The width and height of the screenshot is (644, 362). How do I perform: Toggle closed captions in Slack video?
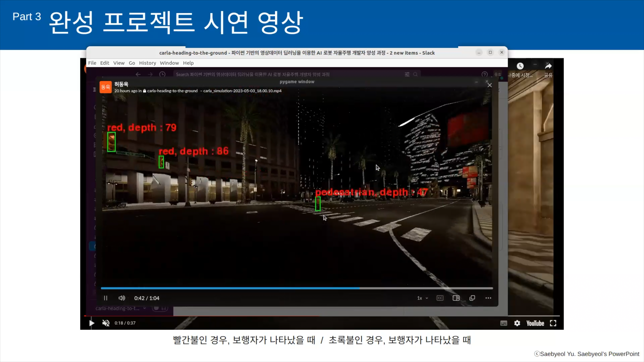pyautogui.click(x=440, y=298)
